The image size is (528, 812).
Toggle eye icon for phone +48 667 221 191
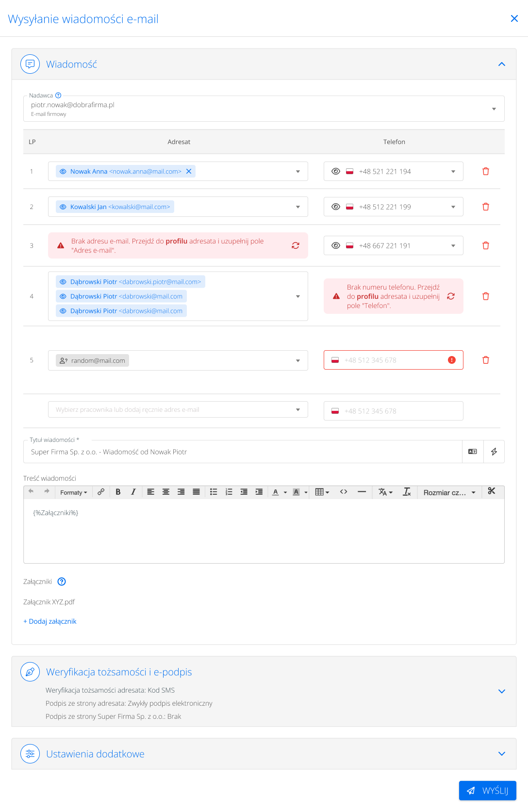pos(335,245)
